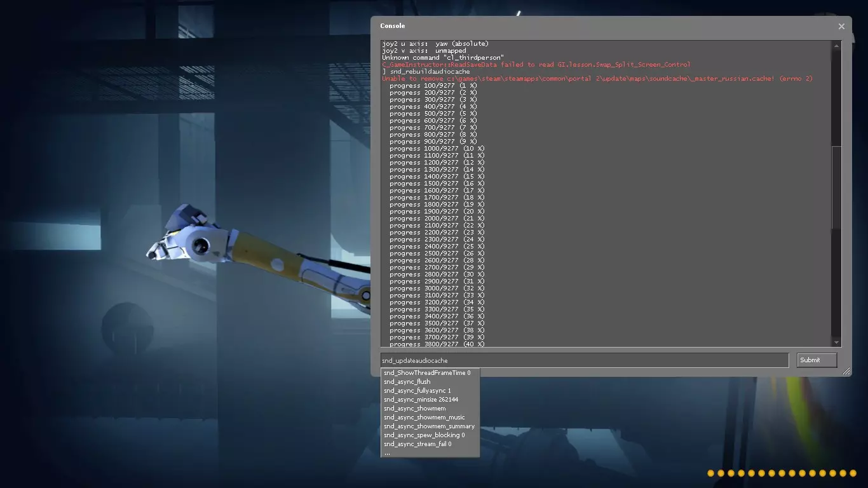The width and height of the screenshot is (868, 488).
Task: Click the "progress 2300/9277" line
Action: pos(437,240)
